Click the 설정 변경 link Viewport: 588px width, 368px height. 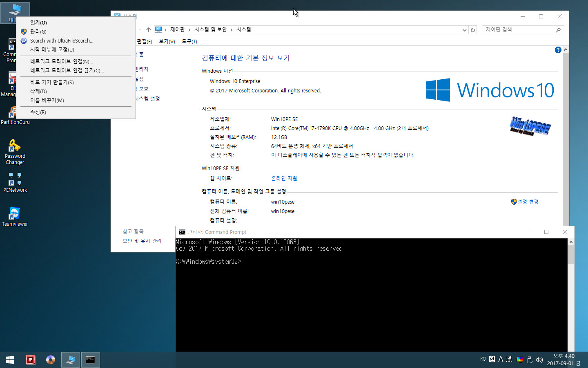[528, 202]
